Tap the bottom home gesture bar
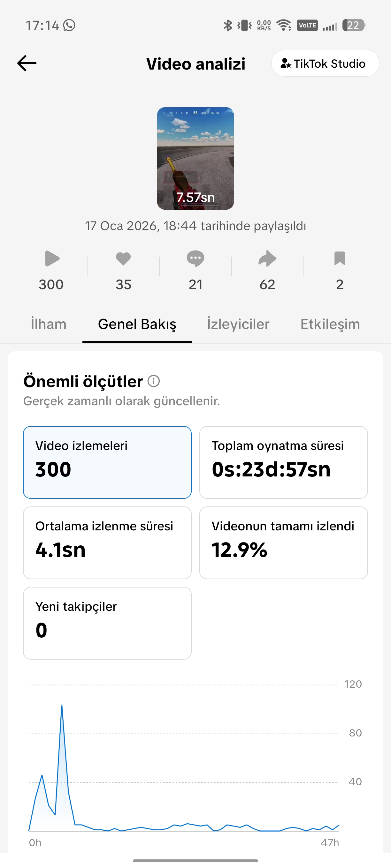 click(195, 861)
